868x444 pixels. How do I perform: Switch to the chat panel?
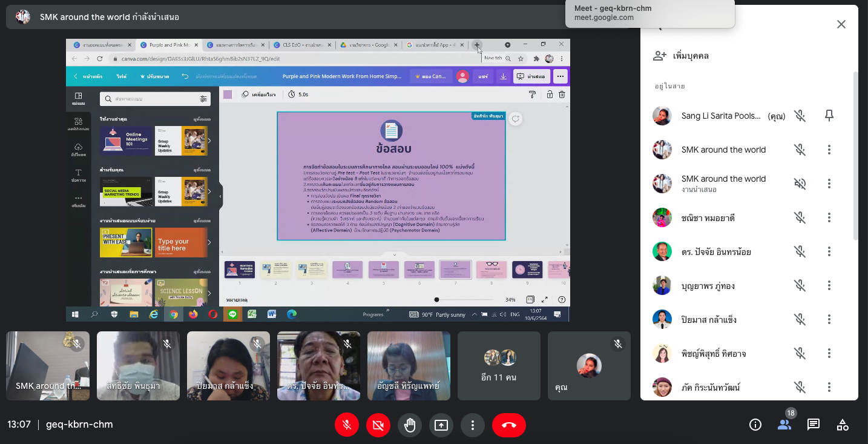click(814, 425)
